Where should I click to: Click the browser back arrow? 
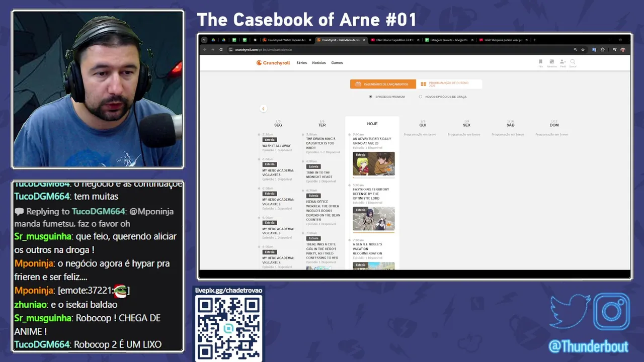(x=205, y=50)
